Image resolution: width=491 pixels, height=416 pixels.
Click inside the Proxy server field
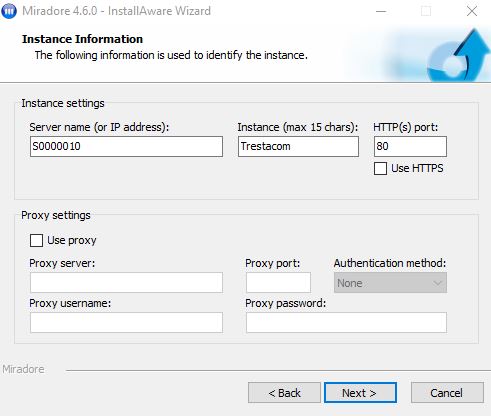click(x=126, y=283)
